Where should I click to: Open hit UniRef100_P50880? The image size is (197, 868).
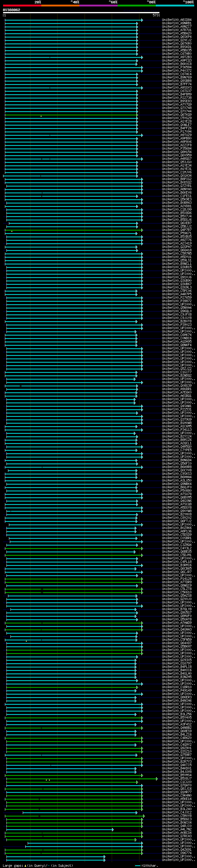point(177,491)
